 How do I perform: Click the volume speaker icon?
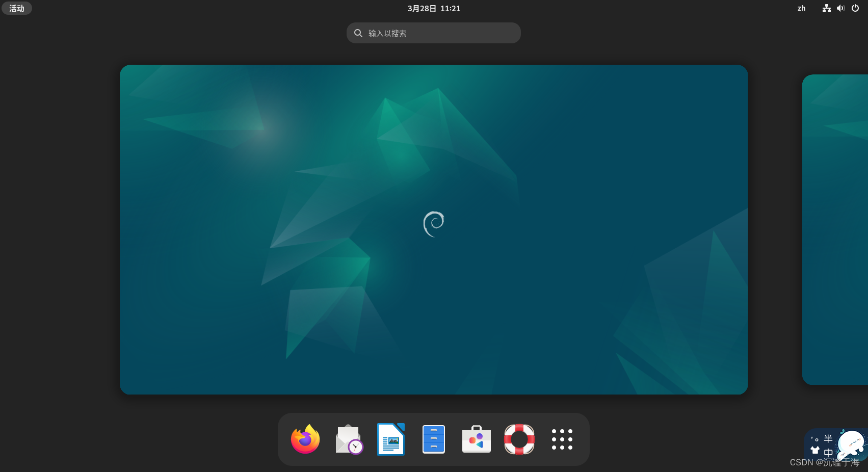coord(841,8)
